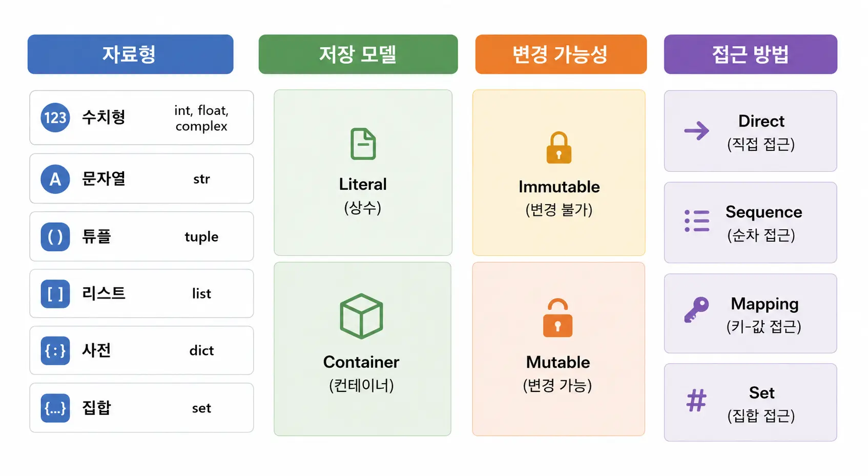
Task: Select the purple 접근 방법 header button
Action: pyautogui.click(x=751, y=54)
